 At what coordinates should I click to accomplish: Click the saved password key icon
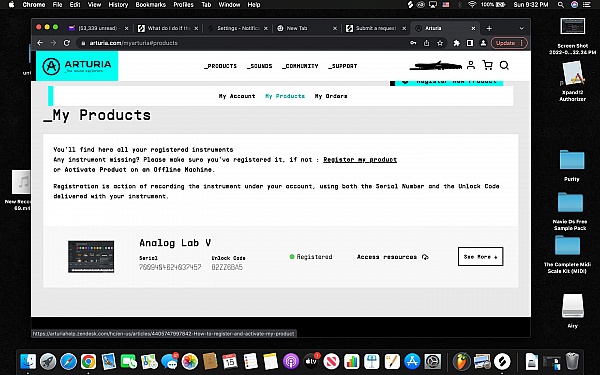pyautogui.click(x=413, y=43)
